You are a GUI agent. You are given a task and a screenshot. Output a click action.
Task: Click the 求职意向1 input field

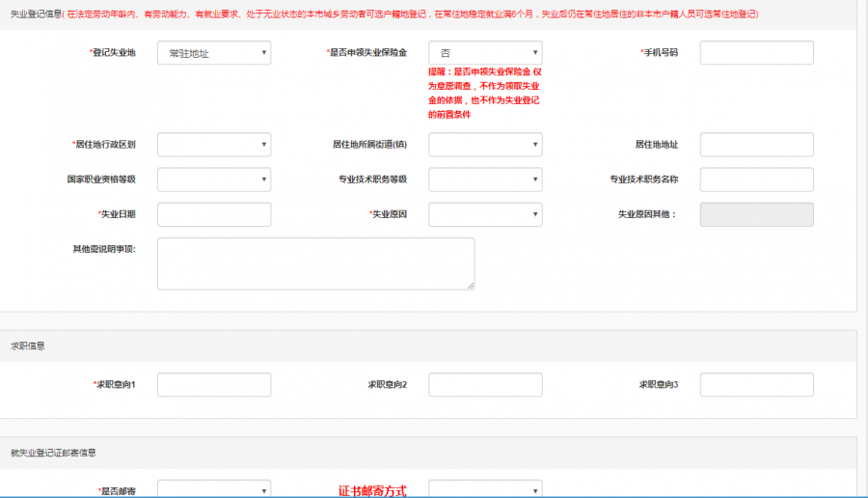[214, 384]
